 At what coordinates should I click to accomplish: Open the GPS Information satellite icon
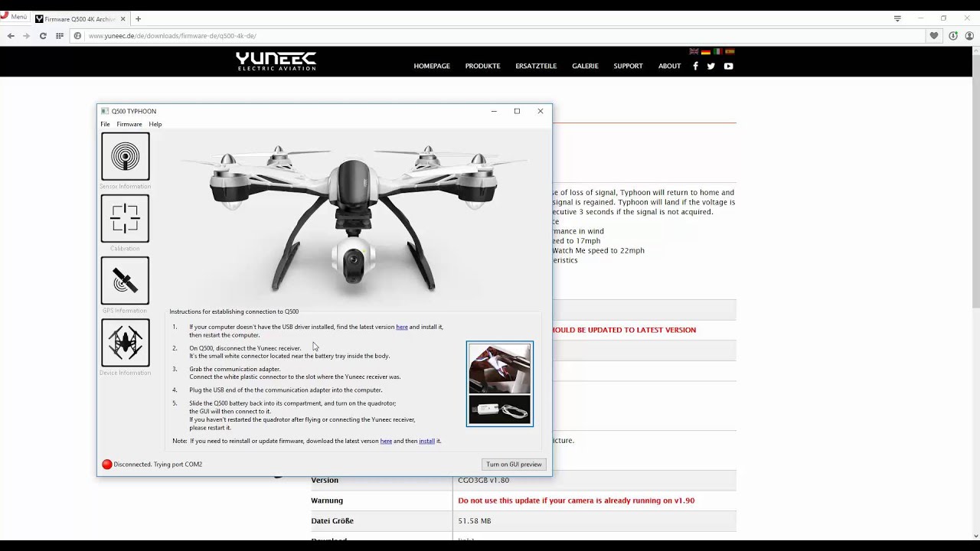click(x=125, y=281)
